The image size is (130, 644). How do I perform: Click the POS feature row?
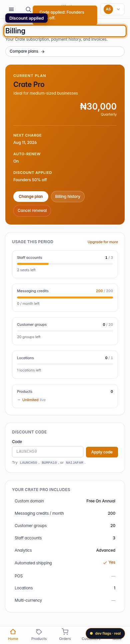[x=65, y=576]
